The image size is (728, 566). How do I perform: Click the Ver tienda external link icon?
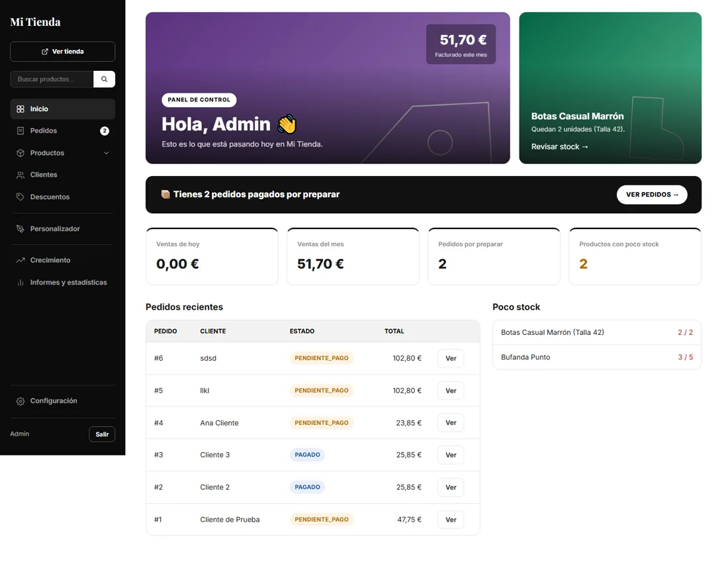pos(45,52)
